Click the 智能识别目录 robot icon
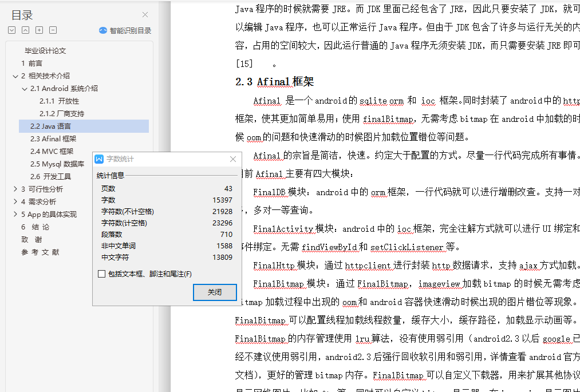 (103, 31)
